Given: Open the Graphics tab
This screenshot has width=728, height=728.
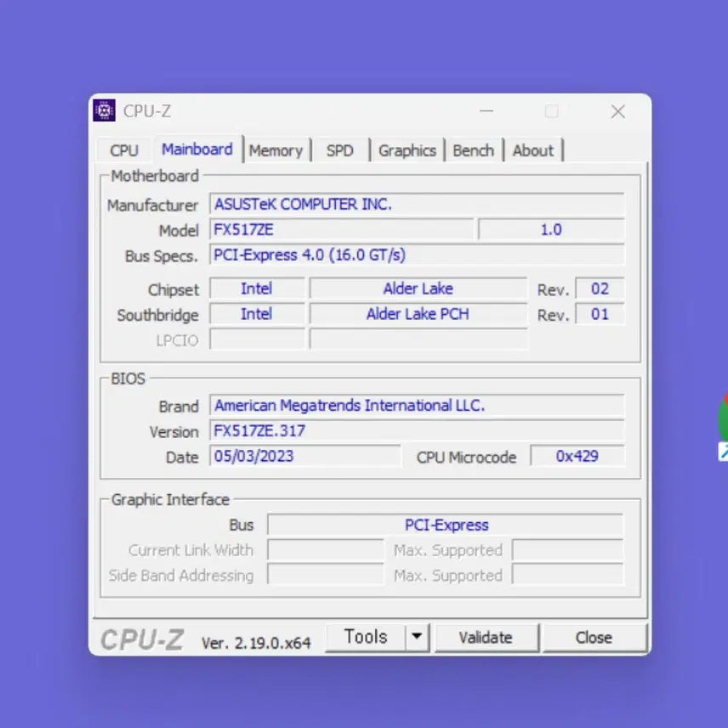Looking at the screenshot, I should 407,151.
